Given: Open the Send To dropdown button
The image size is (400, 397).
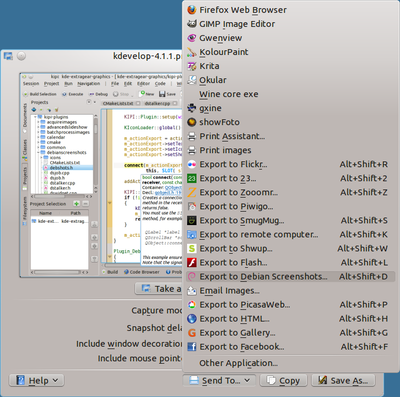Looking at the screenshot, I should [219, 380].
